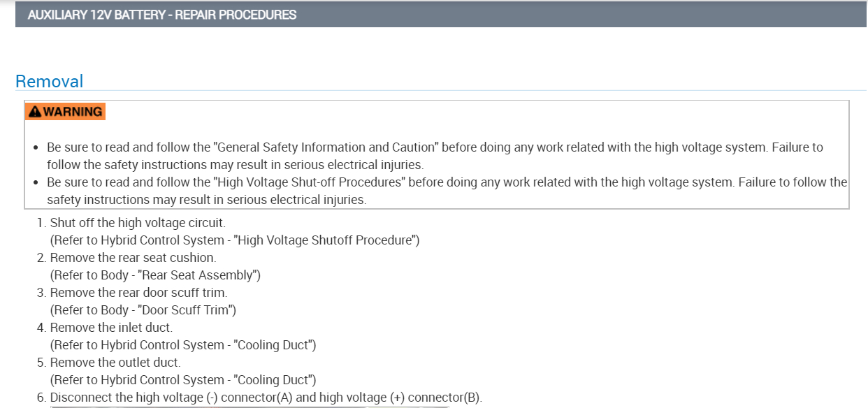Click the second warning bullet point marker
The height and width of the screenshot is (408, 868).
(x=37, y=183)
